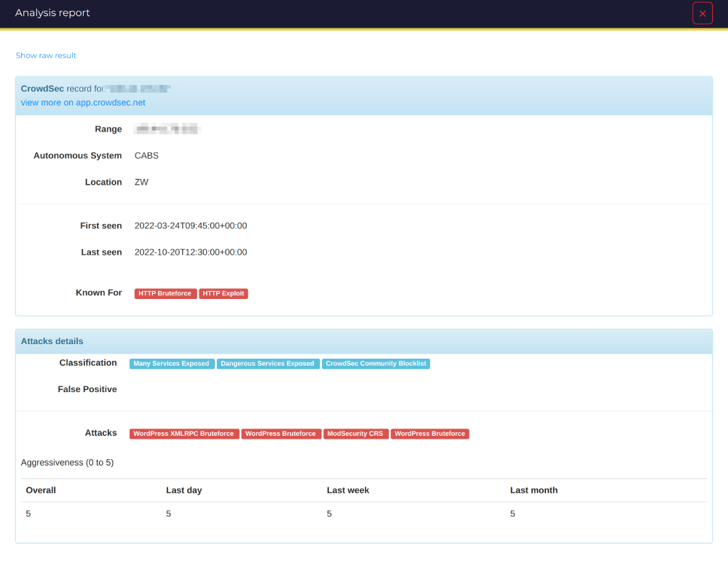
Task: Click the Last week column header
Action: 348,490
